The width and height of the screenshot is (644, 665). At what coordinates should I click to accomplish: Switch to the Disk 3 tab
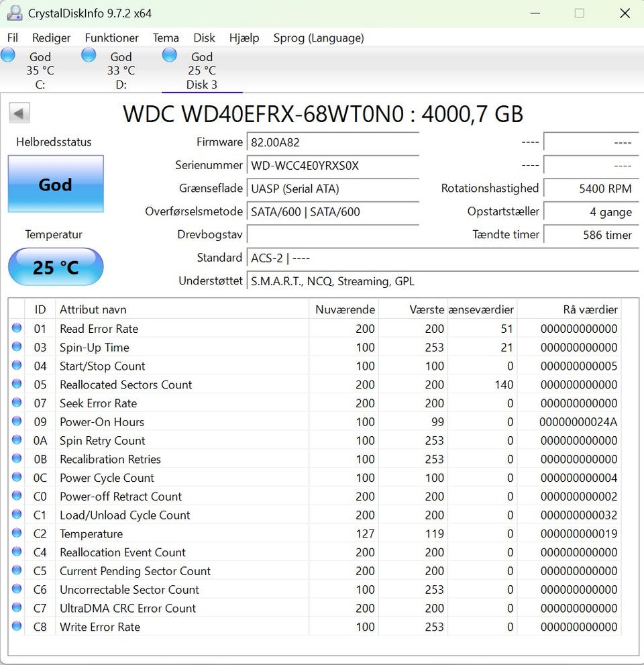(x=201, y=71)
